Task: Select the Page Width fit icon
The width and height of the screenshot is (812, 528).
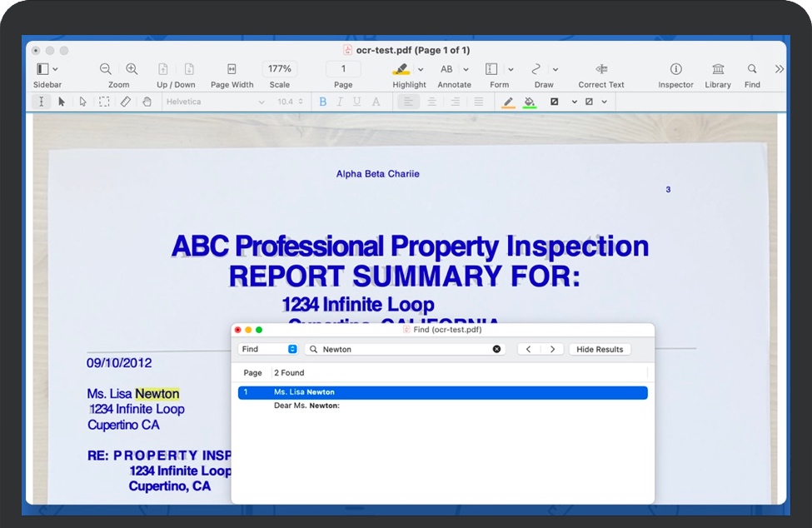Action: pos(232,69)
